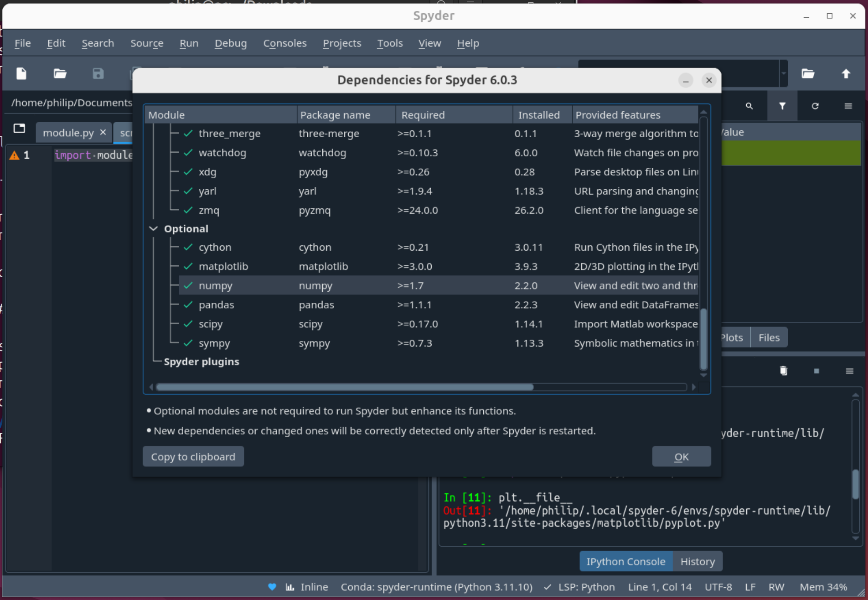
Task: Open the Edit menu
Action: 56,43
